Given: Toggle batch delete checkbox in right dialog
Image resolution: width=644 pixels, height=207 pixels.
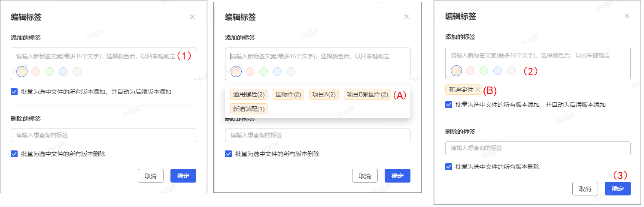Looking at the screenshot, I should pyautogui.click(x=449, y=167).
